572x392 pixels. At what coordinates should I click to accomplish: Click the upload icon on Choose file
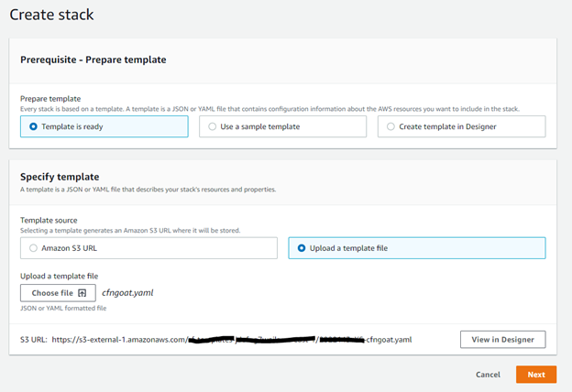pyautogui.click(x=82, y=293)
